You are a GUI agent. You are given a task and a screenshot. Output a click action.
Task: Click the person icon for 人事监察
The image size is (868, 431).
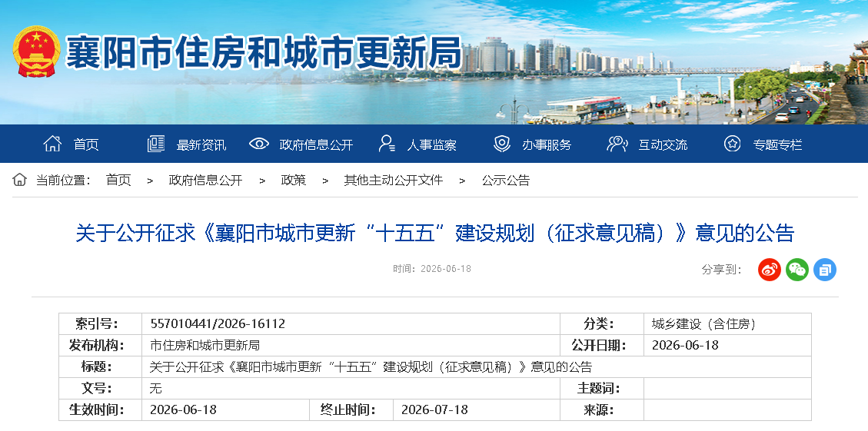[x=387, y=144]
